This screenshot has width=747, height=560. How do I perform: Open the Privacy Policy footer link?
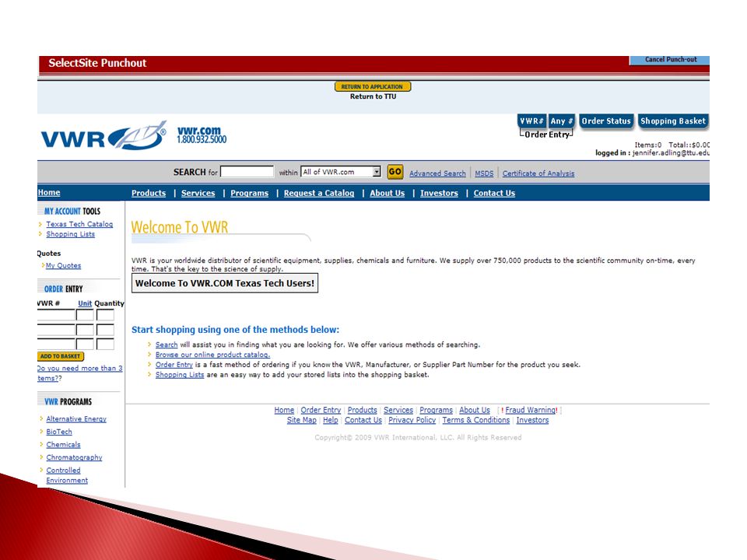(x=412, y=420)
